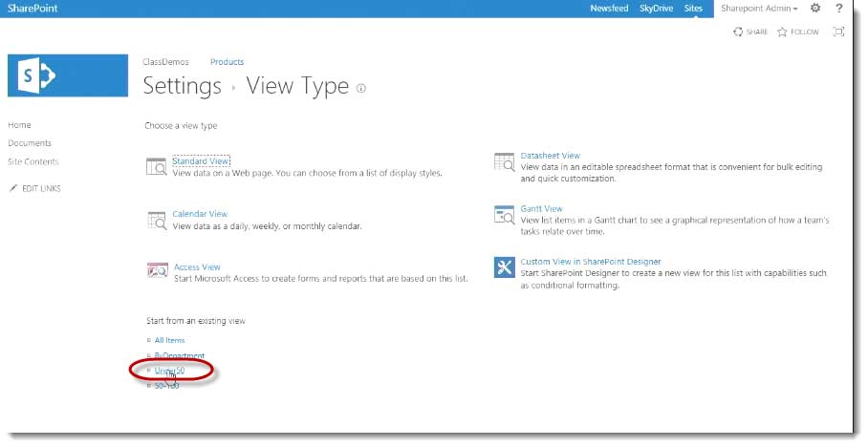868x447 pixels.
Task: Open the settings gear menu
Action: click(x=815, y=9)
